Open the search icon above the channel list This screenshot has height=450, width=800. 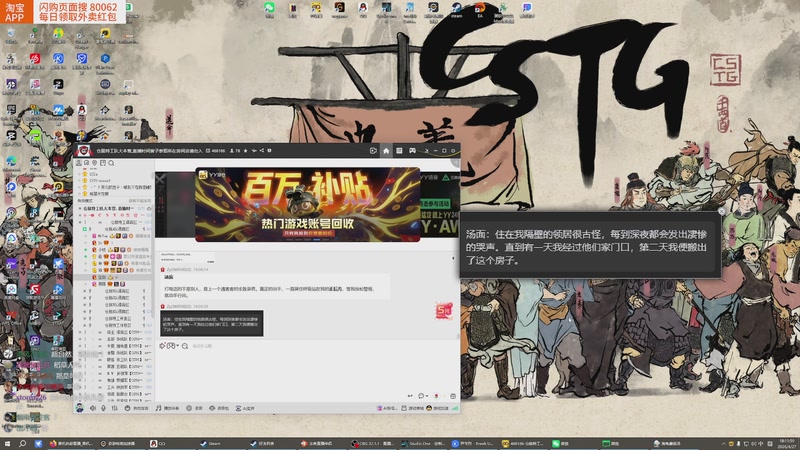(x=111, y=163)
